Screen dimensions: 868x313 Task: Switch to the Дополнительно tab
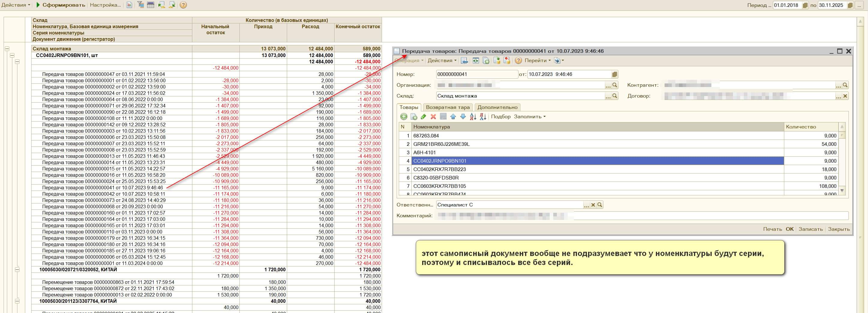pyautogui.click(x=497, y=107)
